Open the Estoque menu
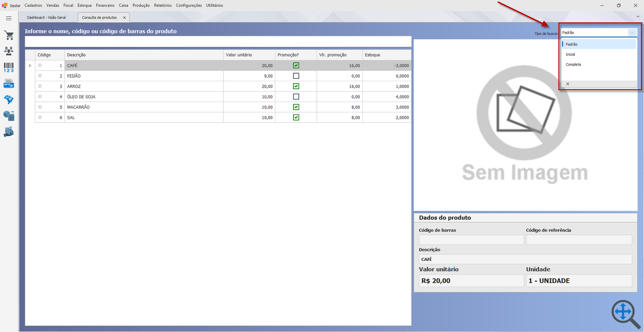The height and width of the screenshot is (332, 644). (x=85, y=5)
